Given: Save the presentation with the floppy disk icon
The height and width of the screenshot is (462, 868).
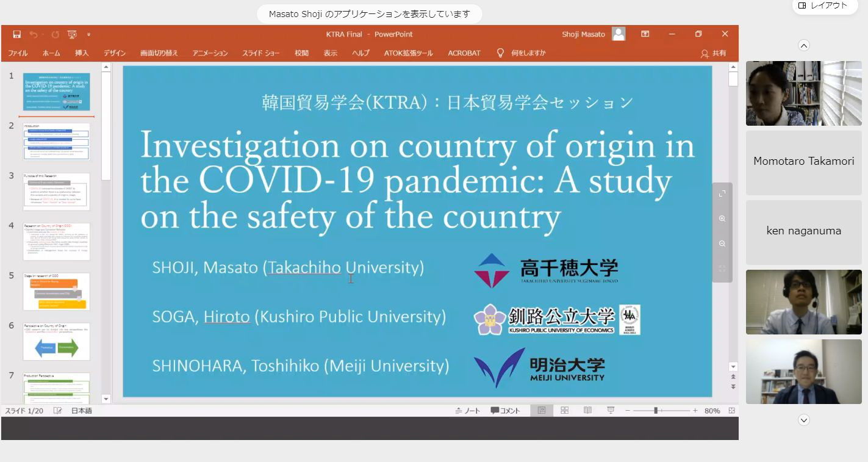Looking at the screenshot, I should coord(16,34).
